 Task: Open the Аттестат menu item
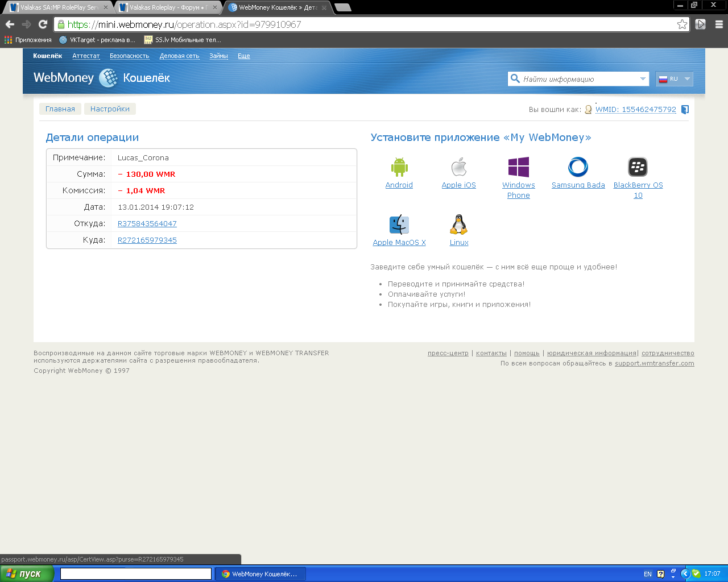pyautogui.click(x=86, y=56)
